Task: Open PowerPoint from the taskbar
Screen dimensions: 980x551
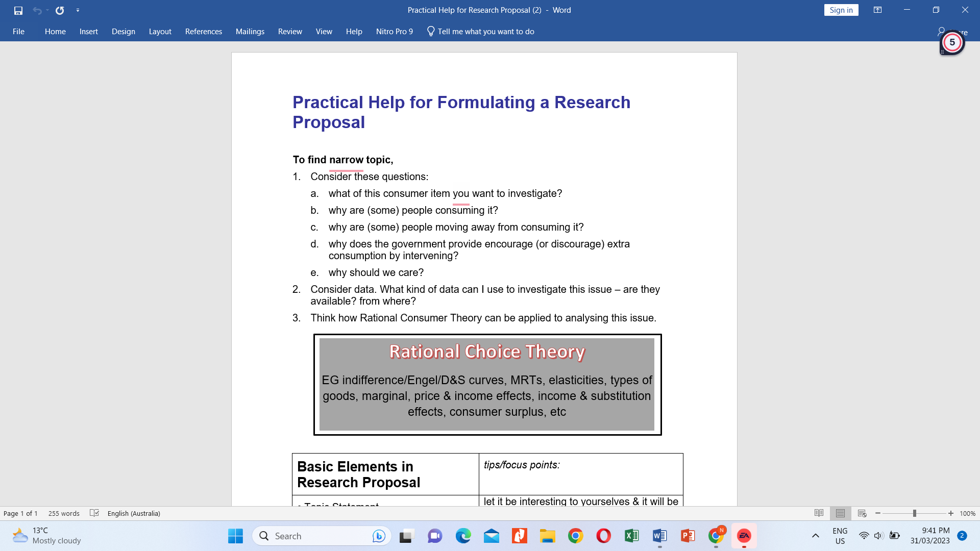Action: (688, 536)
